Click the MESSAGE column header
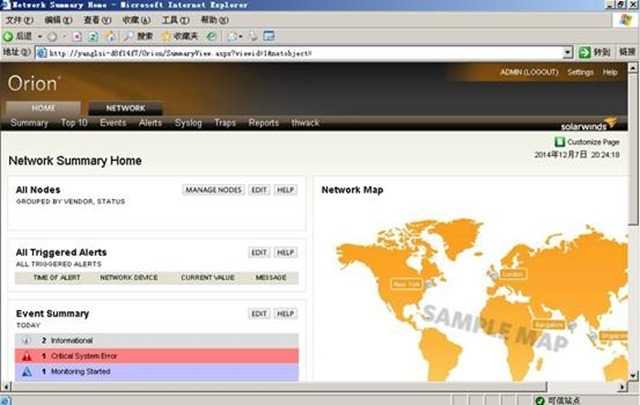The width and height of the screenshot is (640, 405). [x=271, y=278]
